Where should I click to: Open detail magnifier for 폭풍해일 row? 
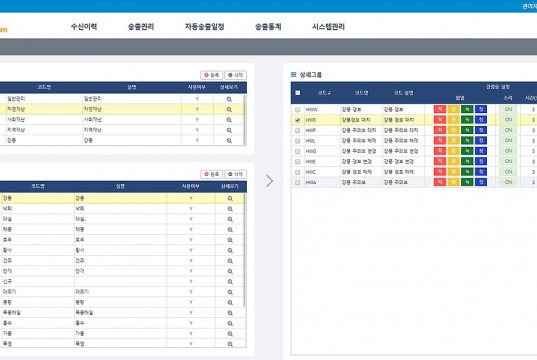click(x=230, y=313)
